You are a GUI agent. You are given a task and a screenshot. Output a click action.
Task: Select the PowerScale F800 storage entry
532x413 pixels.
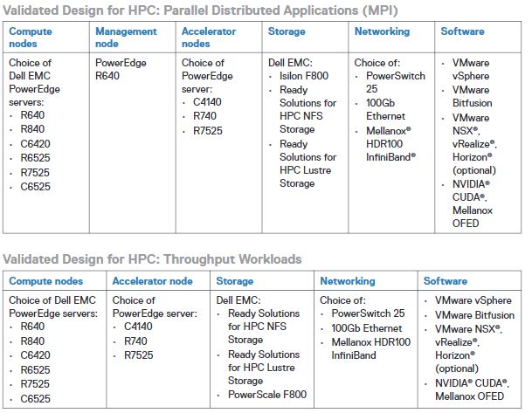pos(267,395)
